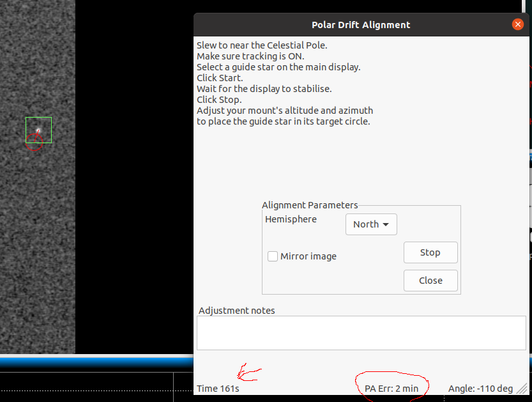
Task: Click the 'Alignment Parameters' group label
Action: click(x=310, y=205)
